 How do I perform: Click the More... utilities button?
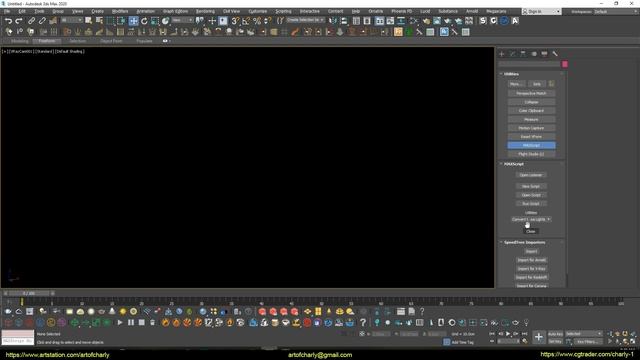516,84
